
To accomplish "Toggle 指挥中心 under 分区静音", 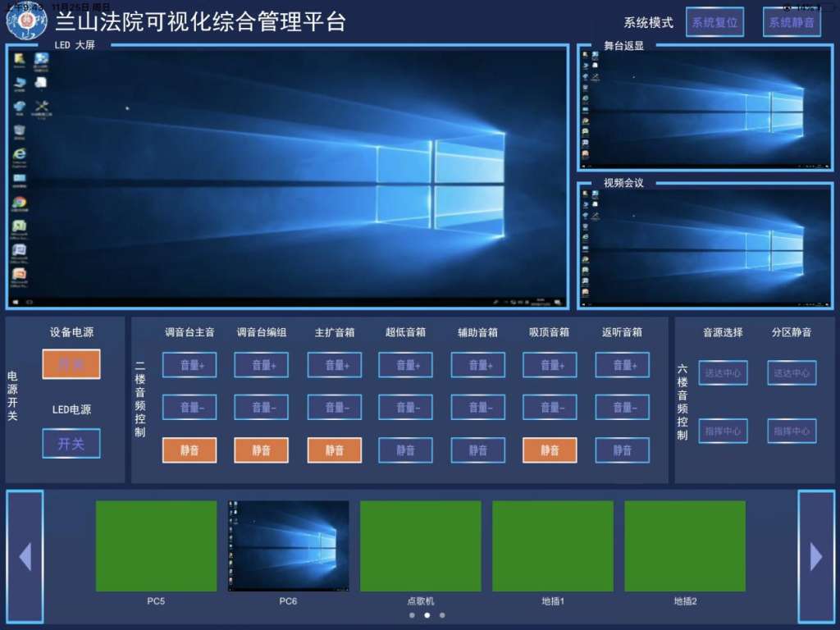I will (792, 431).
